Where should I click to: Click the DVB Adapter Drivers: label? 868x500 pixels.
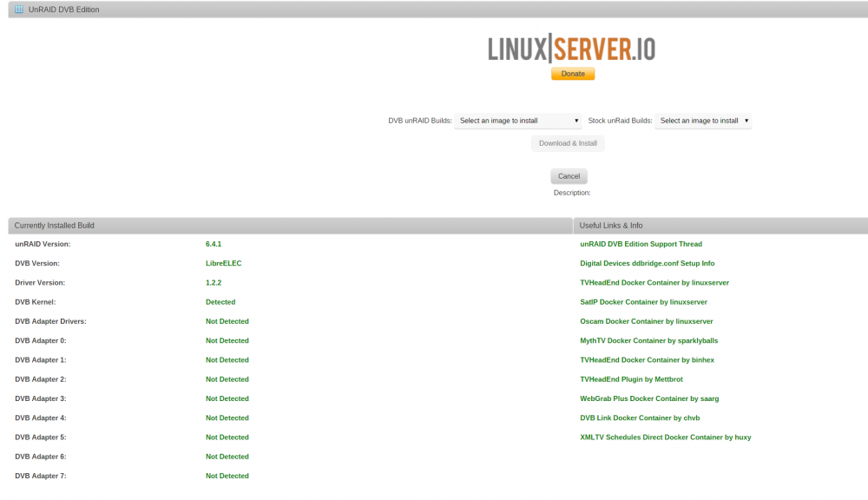[50, 322]
